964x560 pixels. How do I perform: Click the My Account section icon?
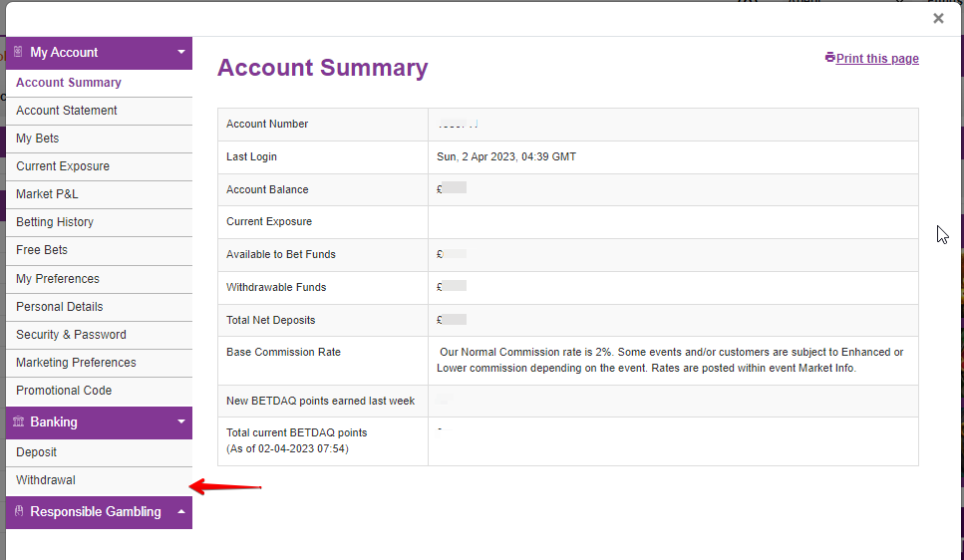18,52
